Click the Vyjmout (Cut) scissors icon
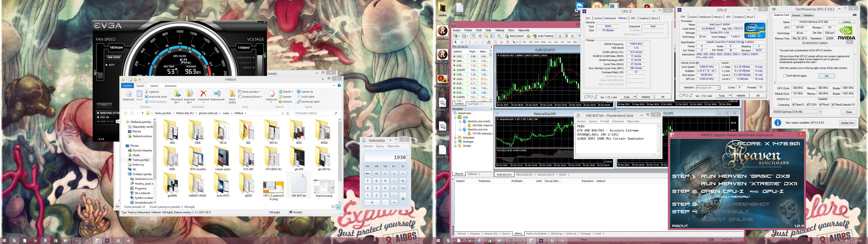868x244 pixels. [x=146, y=92]
